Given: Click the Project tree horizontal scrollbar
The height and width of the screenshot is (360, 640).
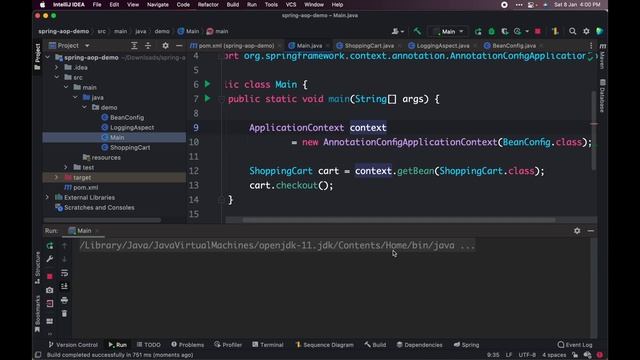Looking at the screenshot, I should (x=102, y=220).
